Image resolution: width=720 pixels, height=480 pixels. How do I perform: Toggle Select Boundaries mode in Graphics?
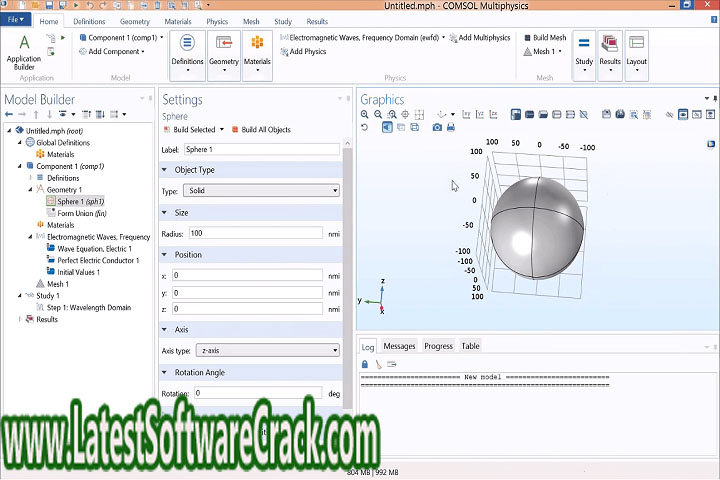click(543, 114)
